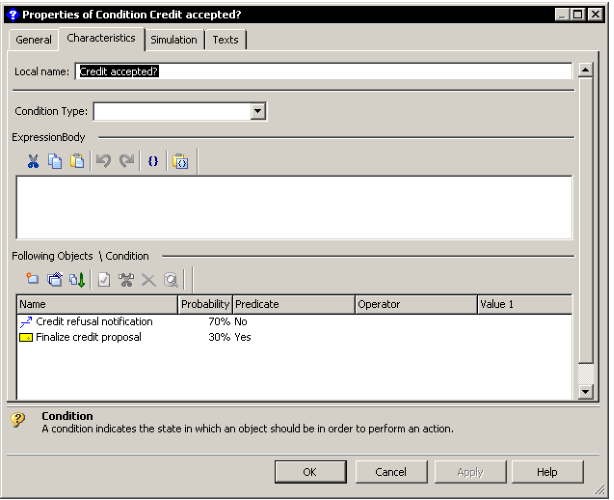Click the Connect existing object icon
The height and width of the screenshot is (500, 614).
pos(55,280)
